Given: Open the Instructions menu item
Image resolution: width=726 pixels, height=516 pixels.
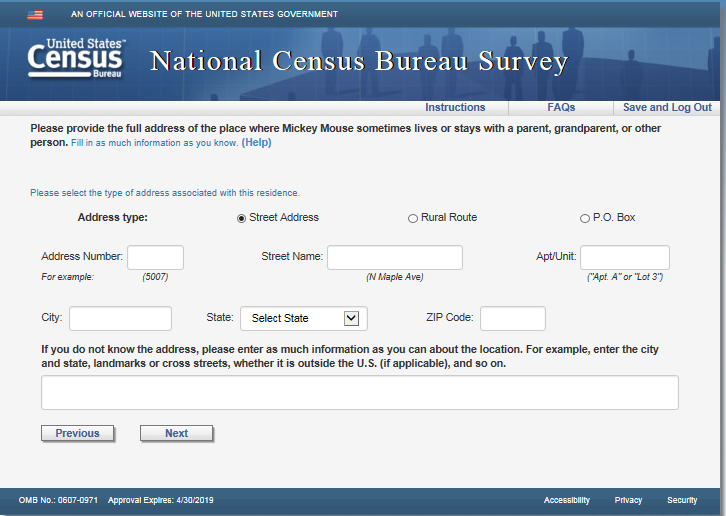Looking at the screenshot, I should point(455,108).
